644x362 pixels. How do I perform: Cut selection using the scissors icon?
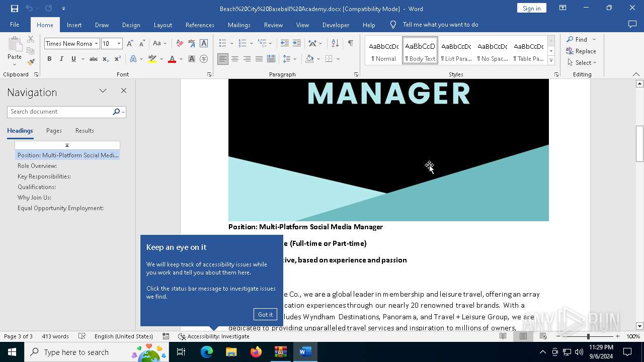tap(31, 39)
